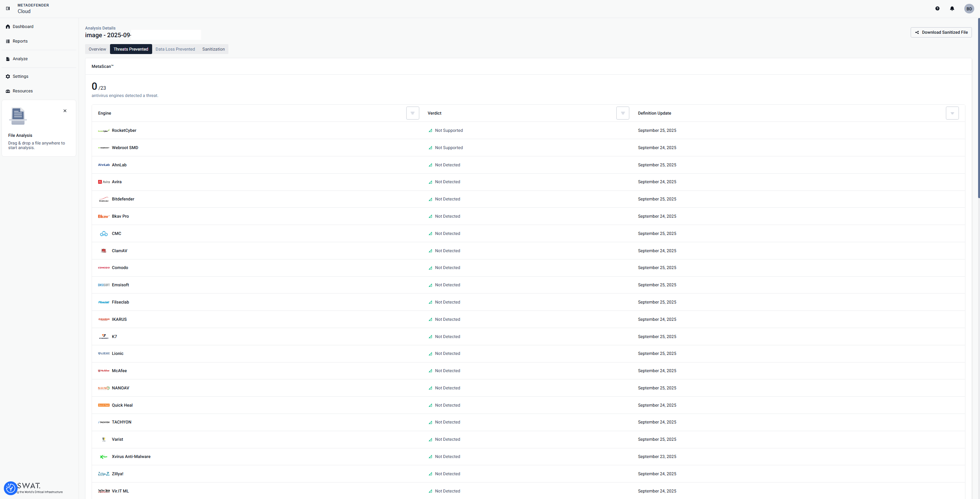Click the Avira engine logo
This screenshot has height=499, width=980.
click(103, 182)
